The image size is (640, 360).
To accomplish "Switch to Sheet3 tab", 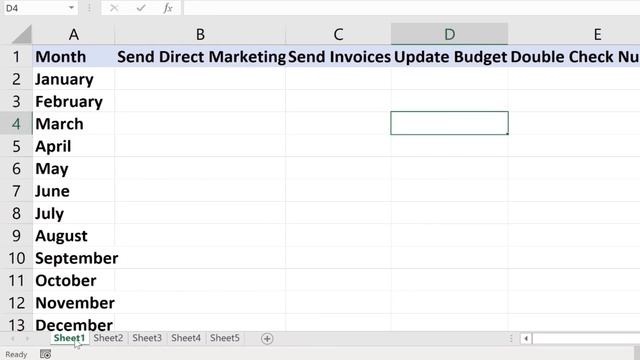I will 147,338.
